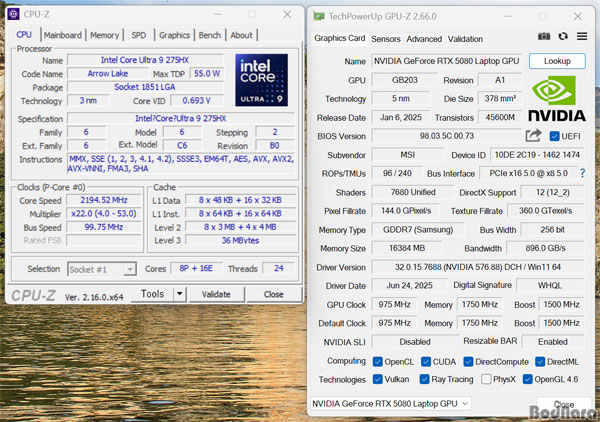Click the GPU-Z screenshot camera icon
Screen dimensions: 600x422
(x=544, y=36)
